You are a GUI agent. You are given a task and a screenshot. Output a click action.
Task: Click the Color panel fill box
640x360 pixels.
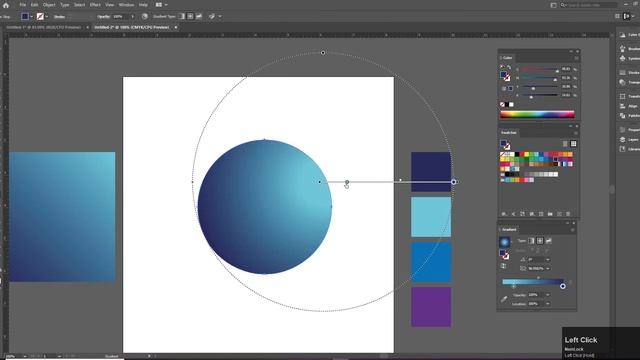504,75
